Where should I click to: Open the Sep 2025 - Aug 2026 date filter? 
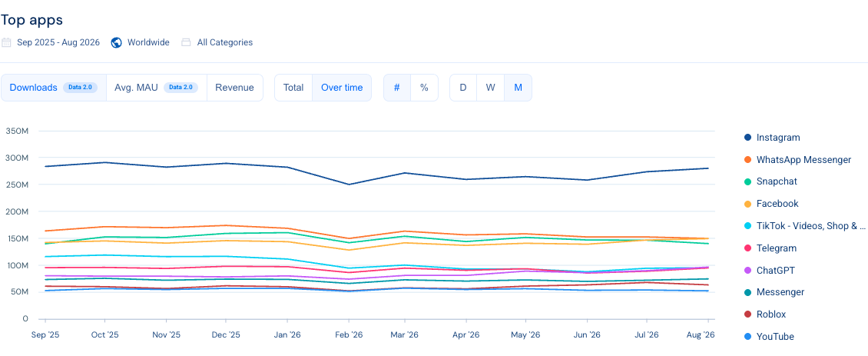click(x=58, y=42)
